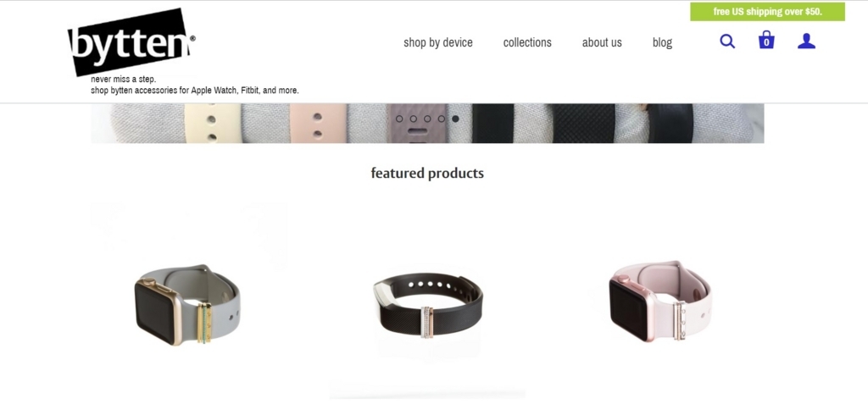Open the about us menu item

(602, 42)
